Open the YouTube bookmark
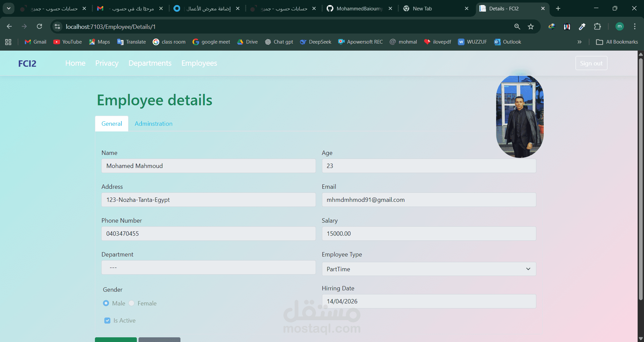This screenshot has width=644, height=342. [x=67, y=42]
